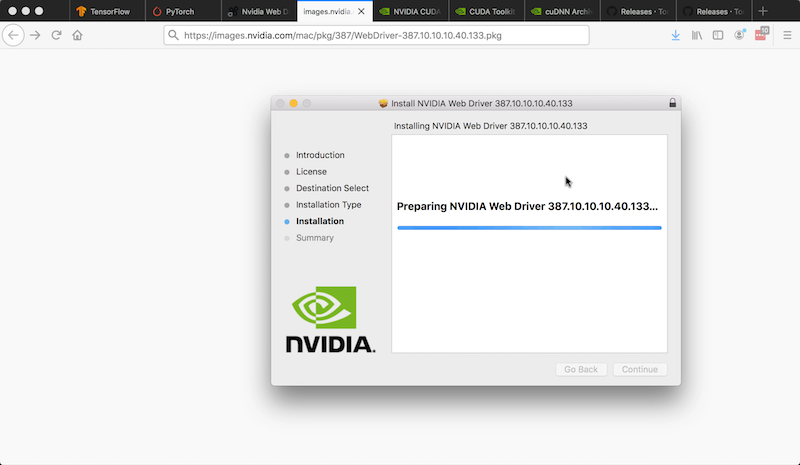Focus the URL address field
The image size is (800, 465).
pyautogui.click(x=377, y=35)
